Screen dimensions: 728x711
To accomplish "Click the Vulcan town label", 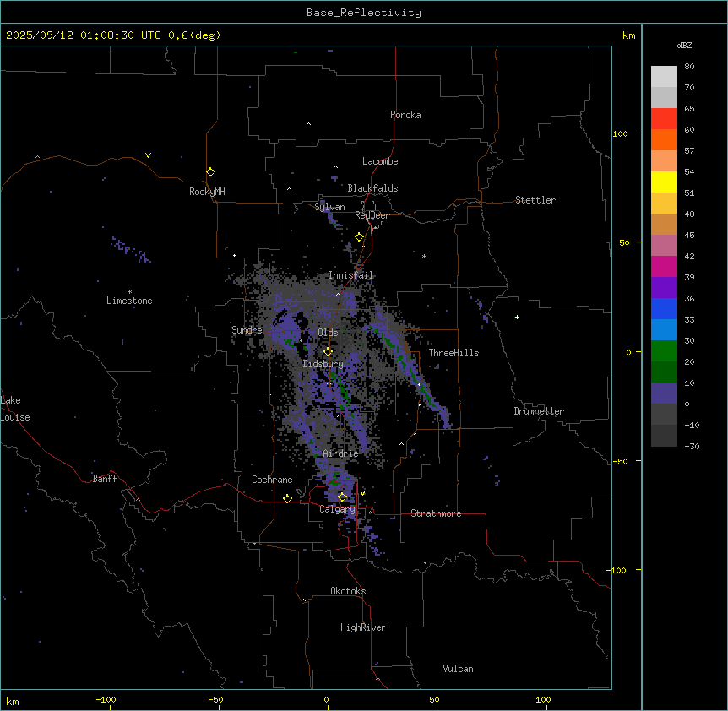I will point(458,669).
